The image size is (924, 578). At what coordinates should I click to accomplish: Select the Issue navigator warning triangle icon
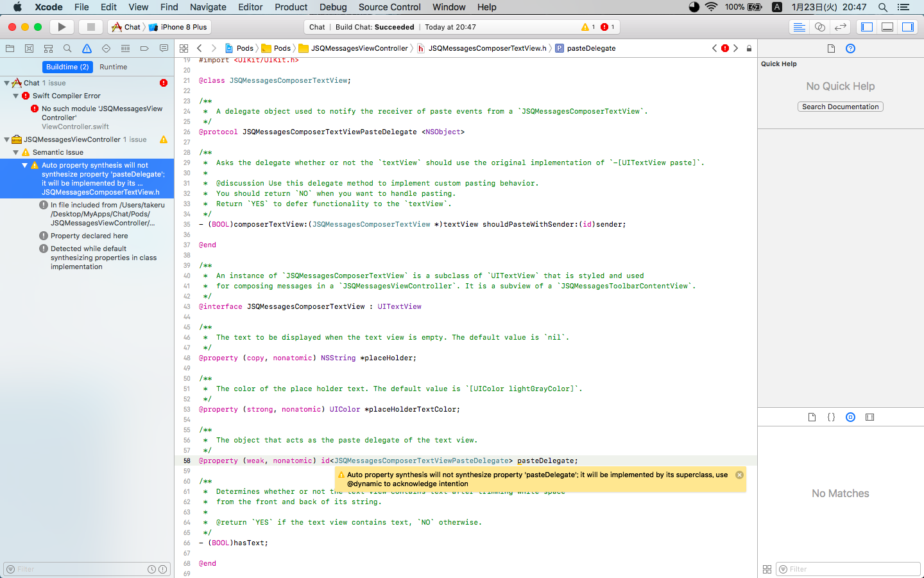[87, 49]
